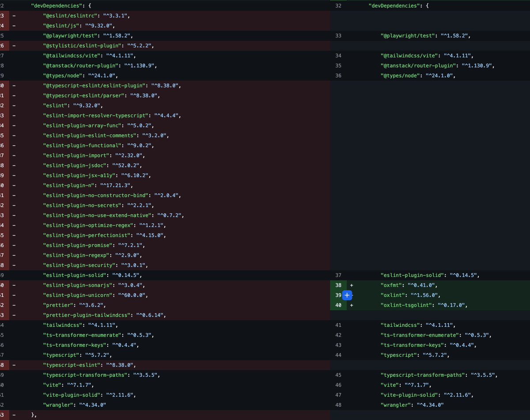Click new-file line number 40

point(338,305)
